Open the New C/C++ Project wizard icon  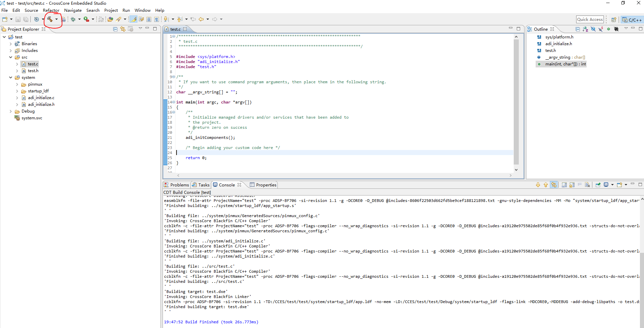[5, 19]
